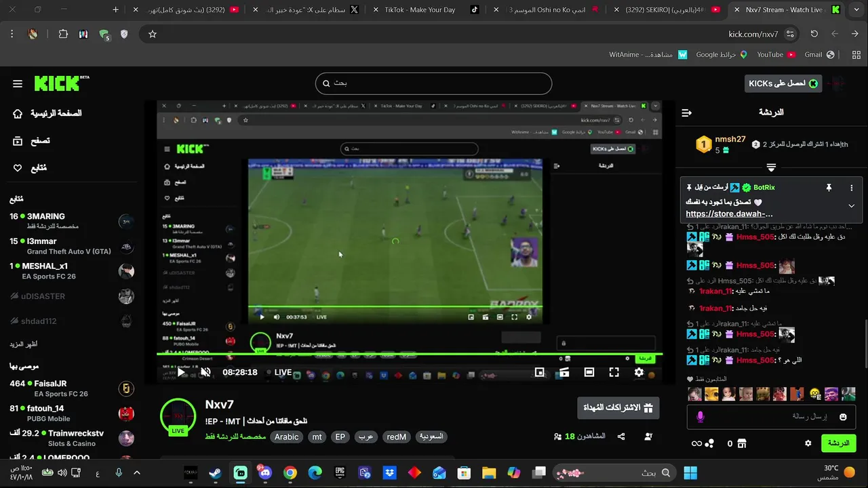Viewport: 868px width, 488px height.
Task: Click the Get KICKs button
Action: pos(783,83)
